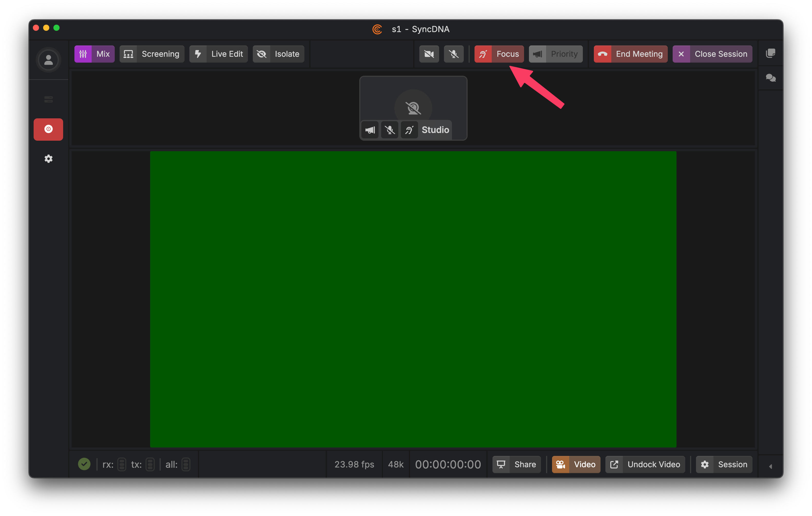Expand the collapsed right panel arrow
This screenshot has height=516, width=812.
coord(770,466)
